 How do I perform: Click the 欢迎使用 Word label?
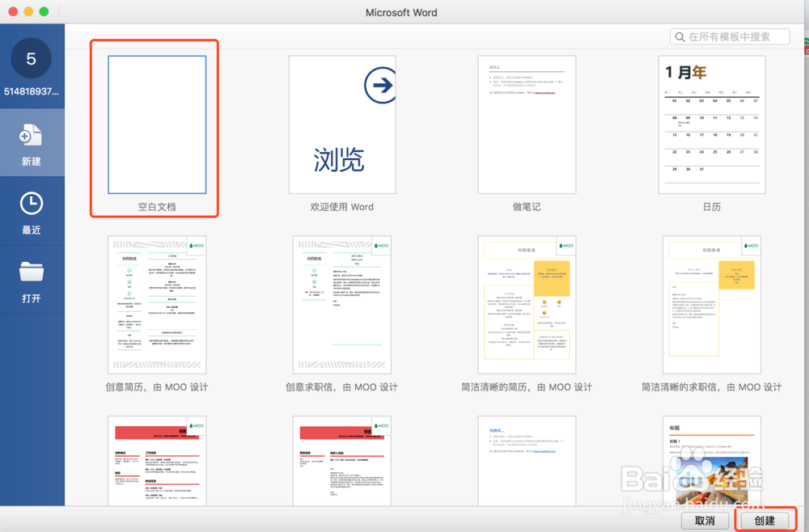[341, 207]
